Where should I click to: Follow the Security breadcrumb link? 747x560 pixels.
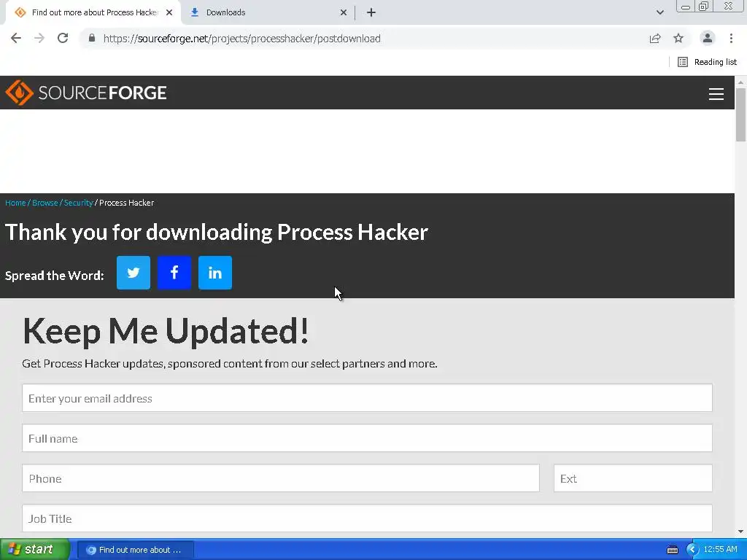point(78,203)
